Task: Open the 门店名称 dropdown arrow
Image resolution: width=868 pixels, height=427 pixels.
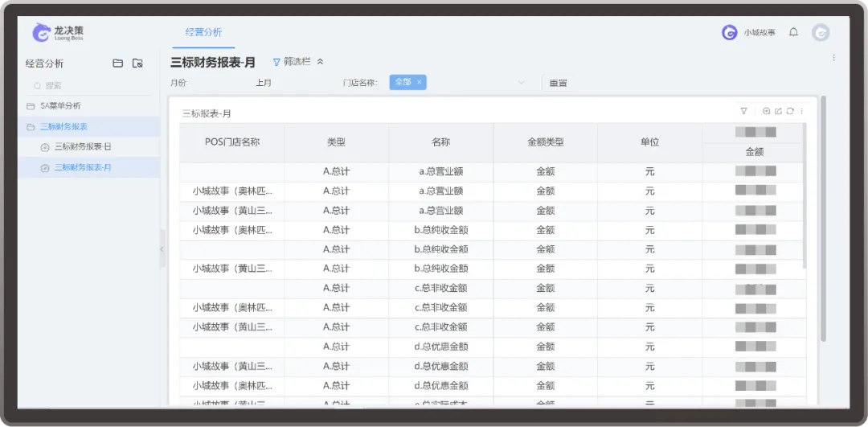Action: pyautogui.click(x=520, y=83)
